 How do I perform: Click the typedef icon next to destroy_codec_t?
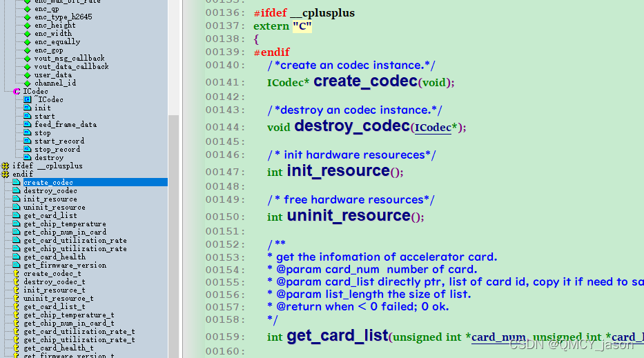[x=17, y=281]
